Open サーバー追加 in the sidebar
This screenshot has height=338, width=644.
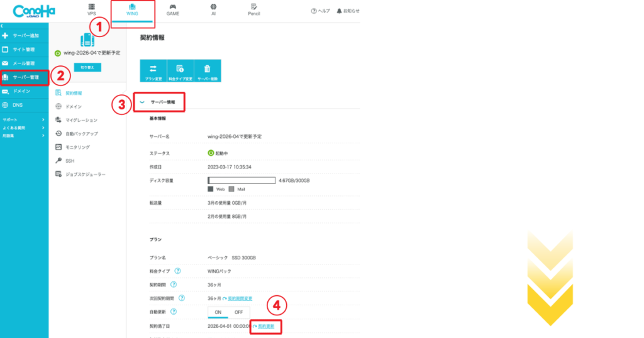coord(25,36)
